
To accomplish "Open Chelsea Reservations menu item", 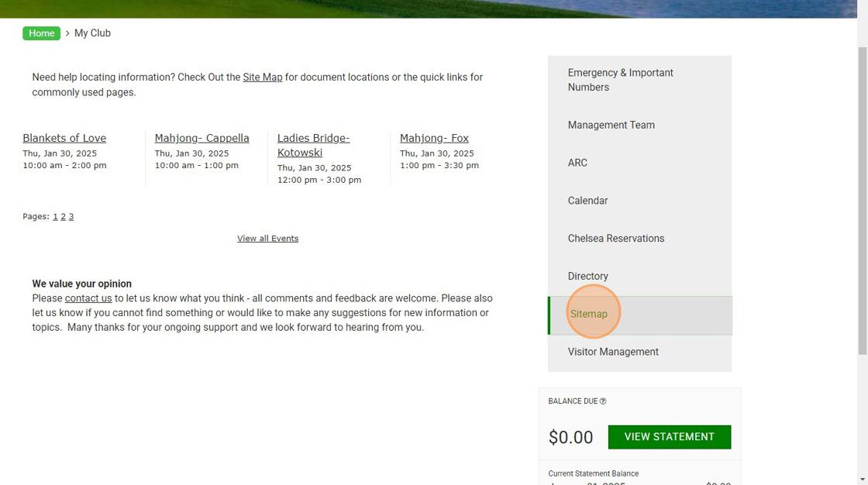I will [615, 239].
